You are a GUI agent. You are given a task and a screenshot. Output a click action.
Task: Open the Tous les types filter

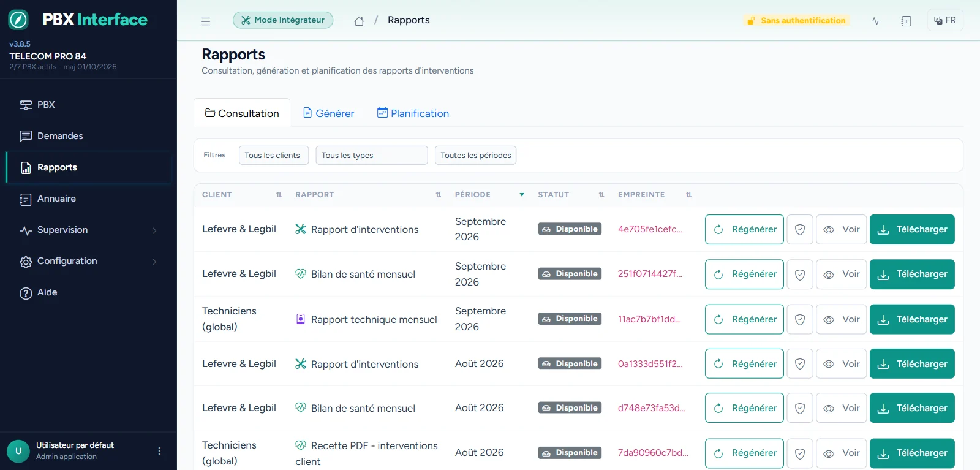(x=372, y=156)
